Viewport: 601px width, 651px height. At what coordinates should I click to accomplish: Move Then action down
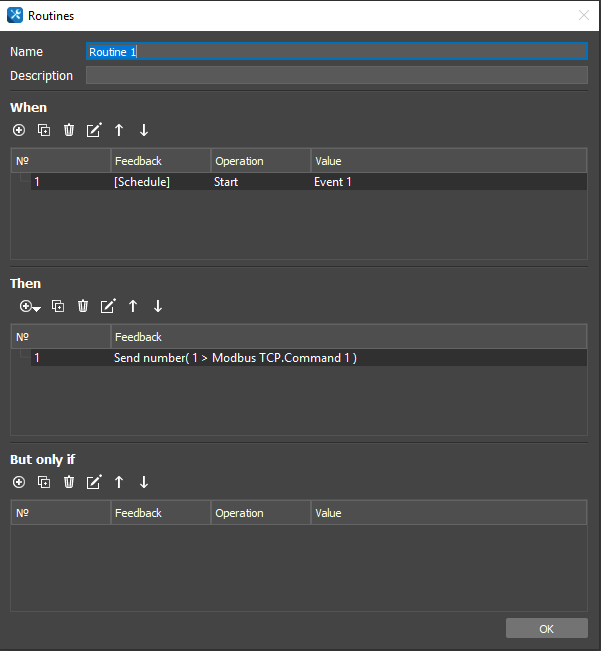click(x=158, y=306)
